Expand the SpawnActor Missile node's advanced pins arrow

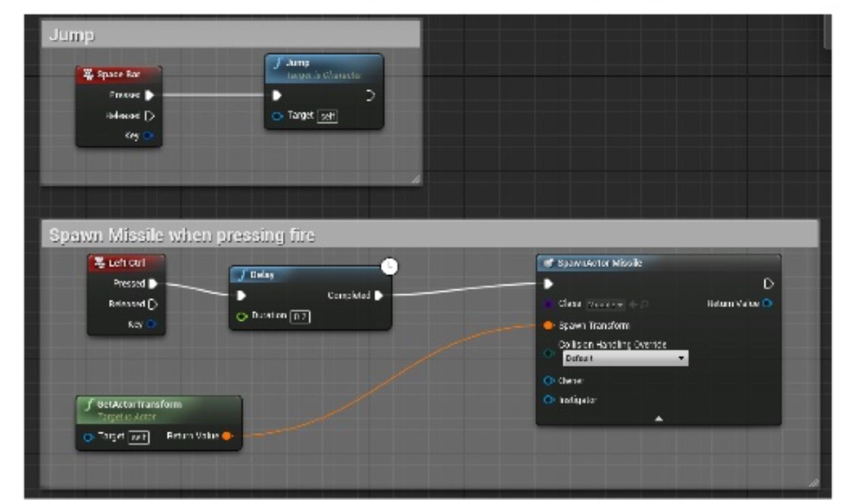tap(658, 418)
